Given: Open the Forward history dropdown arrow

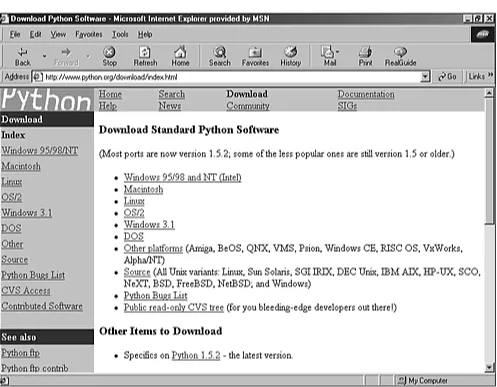Looking at the screenshot, I should pos(88,56).
